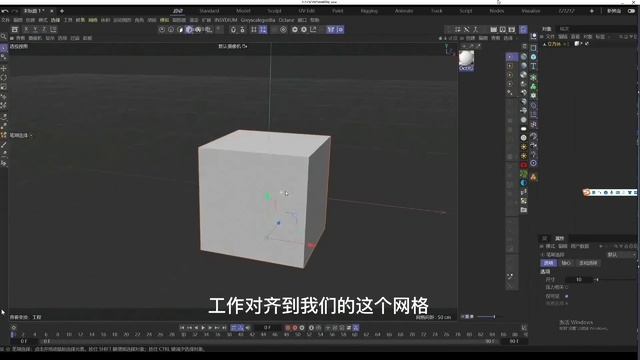Select the Scale tool in left toolbar
The width and height of the screenshot is (640, 360).
click(4, 87)
